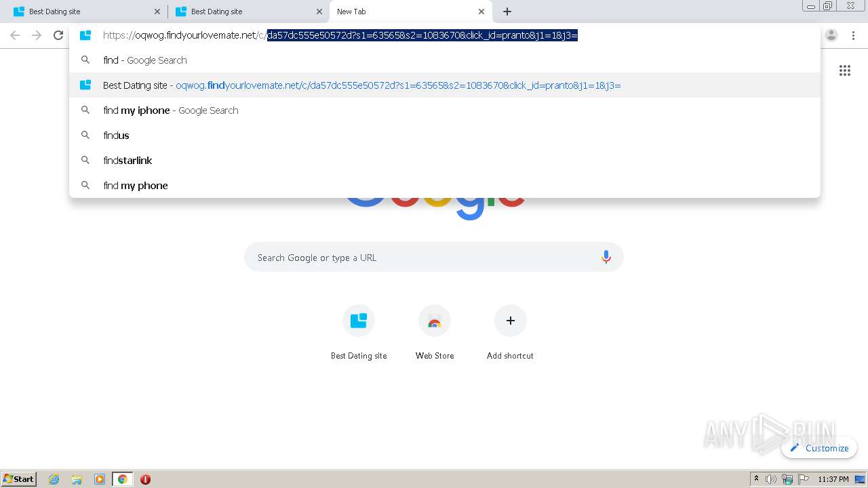Close the first Best Dating site tab
868x488 pixels.
[157, 12]
